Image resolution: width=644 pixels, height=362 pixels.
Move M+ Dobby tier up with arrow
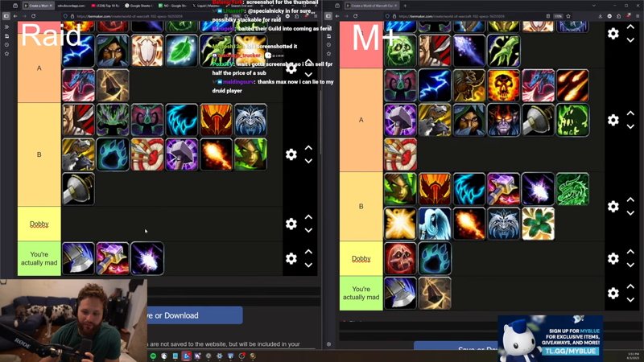click(x=630, y=252)
